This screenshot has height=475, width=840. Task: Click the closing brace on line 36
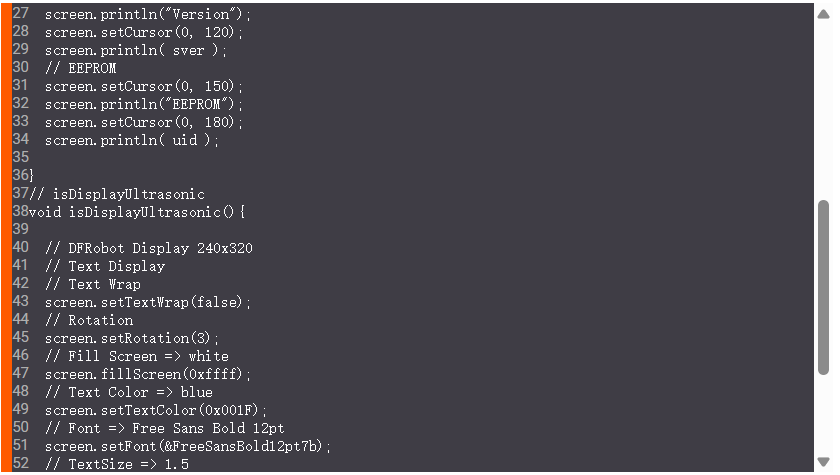coord(31,176)
